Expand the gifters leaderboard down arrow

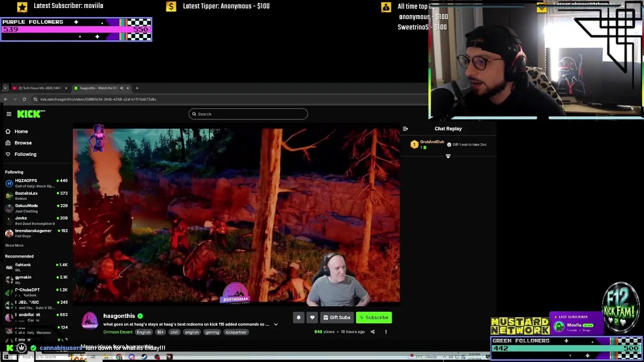pos(448,156)
